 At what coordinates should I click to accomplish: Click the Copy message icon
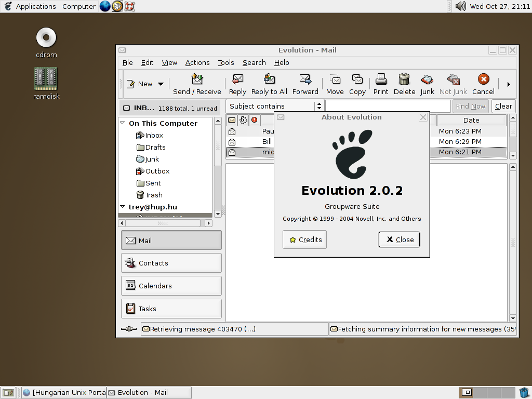tap(357, 79)
